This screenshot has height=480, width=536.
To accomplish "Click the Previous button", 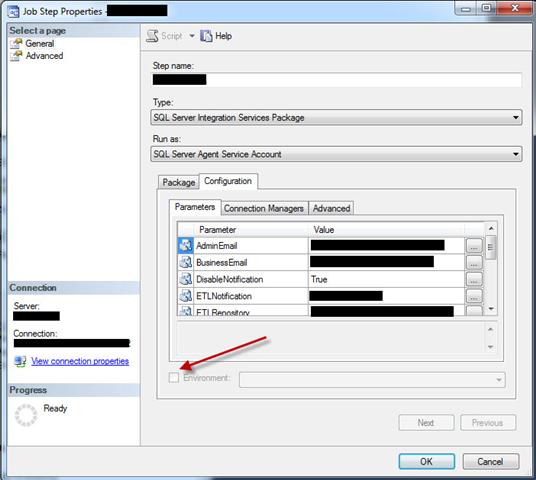I will [487, 423].
